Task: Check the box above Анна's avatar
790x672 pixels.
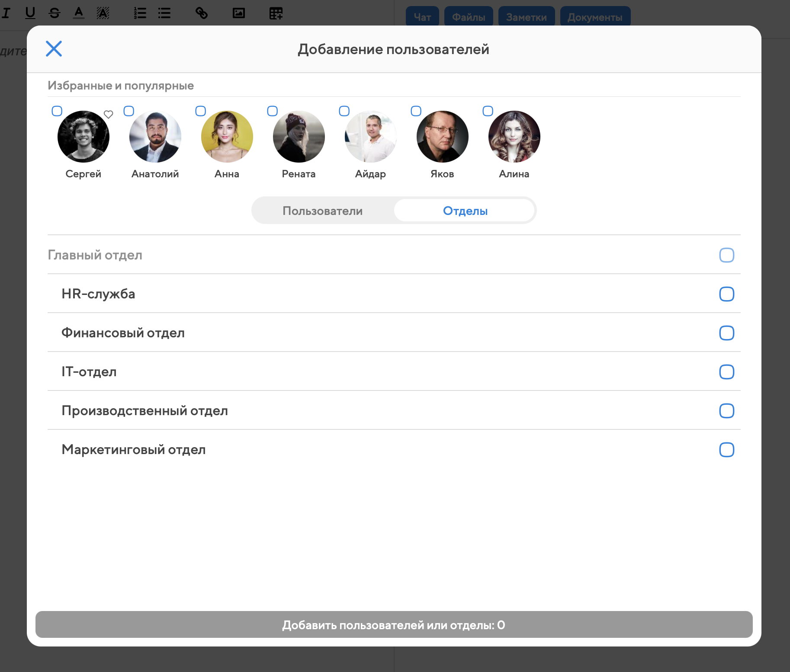Action: coord(201,111)
